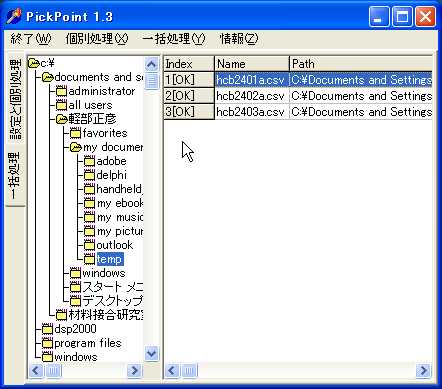The width and height of the screenshot is (442, 389).
Task: Select the administrator tree label
Action: coord(102,91)
